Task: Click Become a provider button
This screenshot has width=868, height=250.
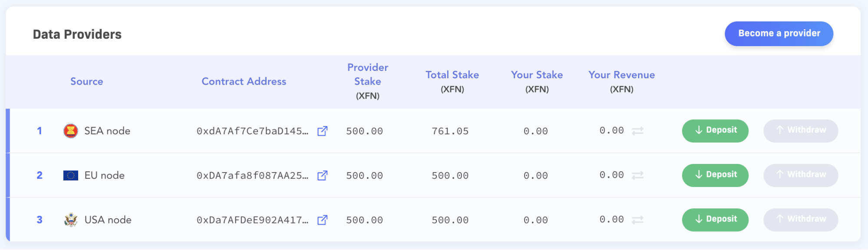Action: tap(779, 33)
